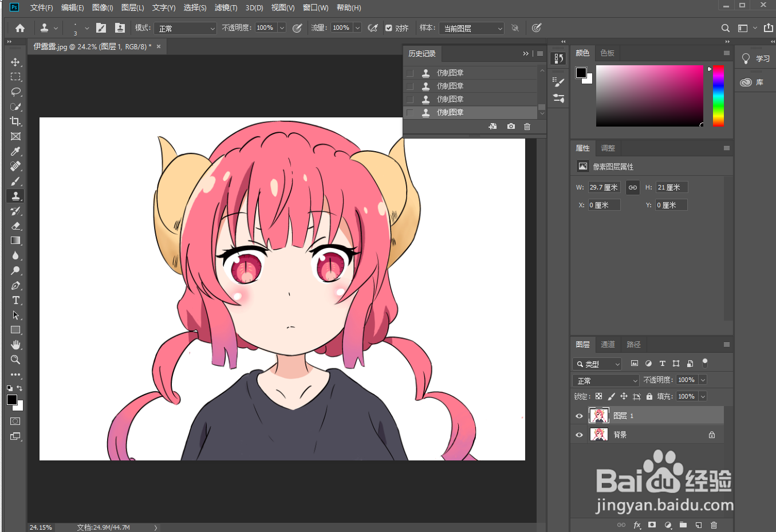This screenshot has width=776, height=532.
Task: Hide 背景 layer visibility eye
Action: [579, 435]
